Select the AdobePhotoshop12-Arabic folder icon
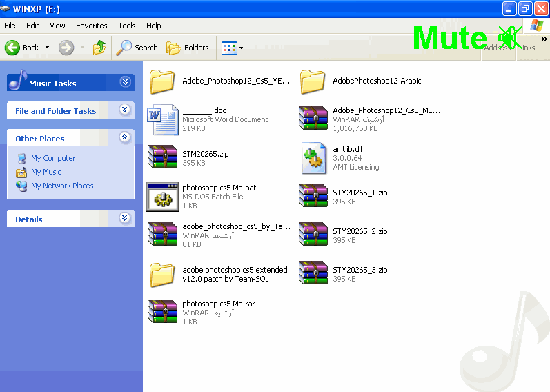550x392 pixels. click(x=313, y=81)
